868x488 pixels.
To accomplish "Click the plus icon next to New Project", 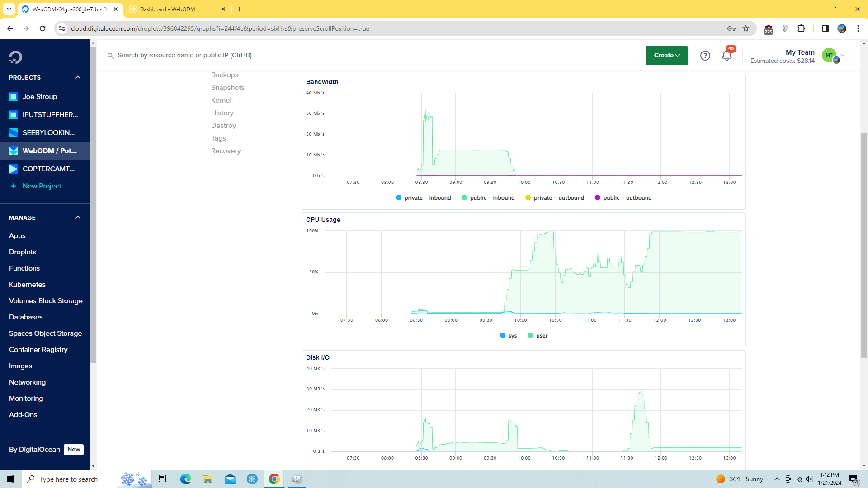I will pos(14,186).
